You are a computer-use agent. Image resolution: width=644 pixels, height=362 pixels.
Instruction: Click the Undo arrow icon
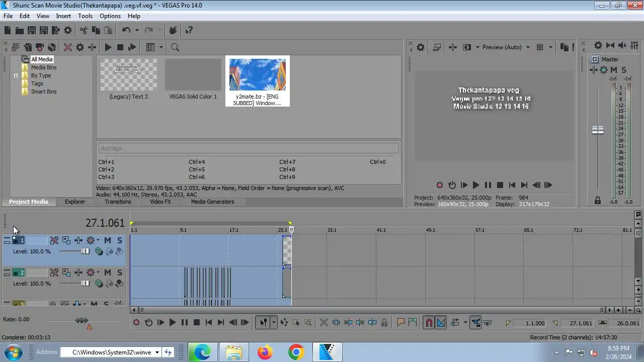tap(126, 30)
